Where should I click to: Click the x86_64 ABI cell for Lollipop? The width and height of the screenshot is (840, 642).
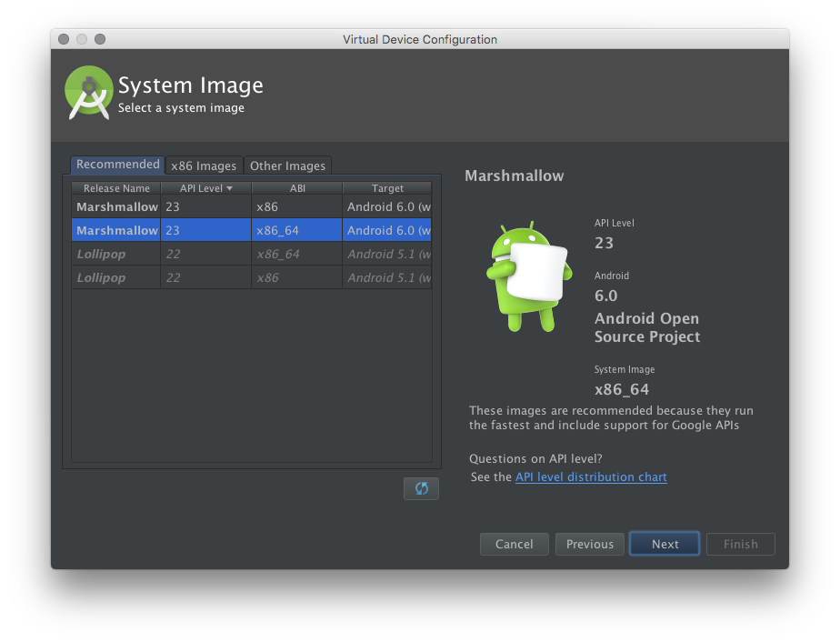(296, 254)
